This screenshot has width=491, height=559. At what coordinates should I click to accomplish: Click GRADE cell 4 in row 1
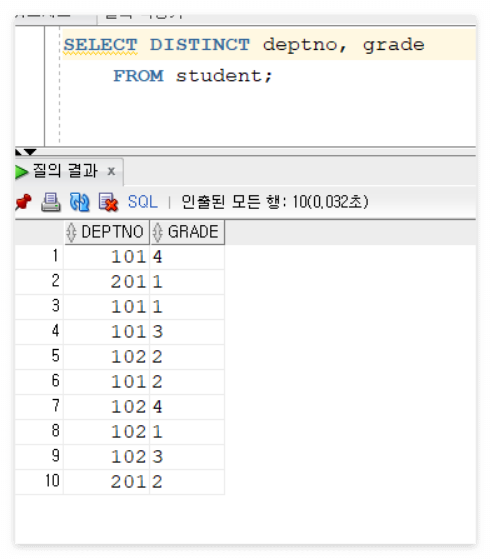[x=187, y=257]
